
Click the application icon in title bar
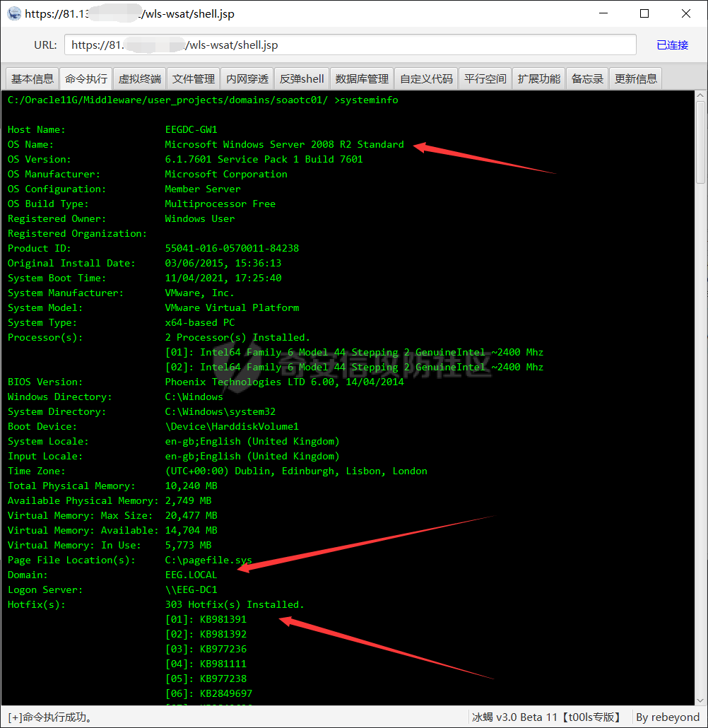pos(14,13)
